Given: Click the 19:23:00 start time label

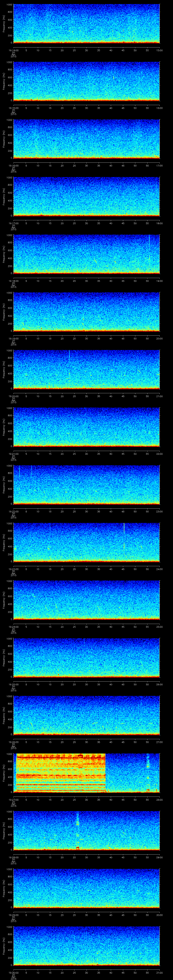Looking at the screenshot, I should pyautogui.click(x=13, y=569).
